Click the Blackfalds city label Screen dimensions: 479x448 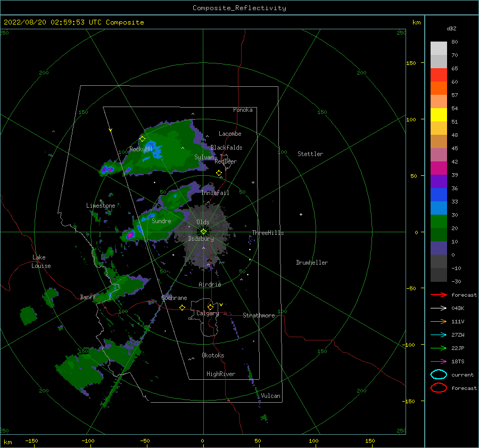[226, 148]
